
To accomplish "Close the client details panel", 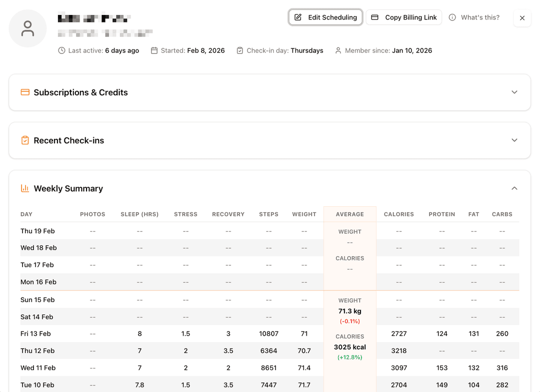I will click(x=522, y=18).
